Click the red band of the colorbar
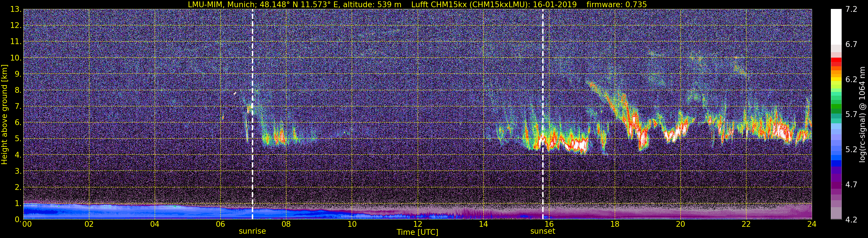This screenshot has width=868, height=238. (836, 62)
